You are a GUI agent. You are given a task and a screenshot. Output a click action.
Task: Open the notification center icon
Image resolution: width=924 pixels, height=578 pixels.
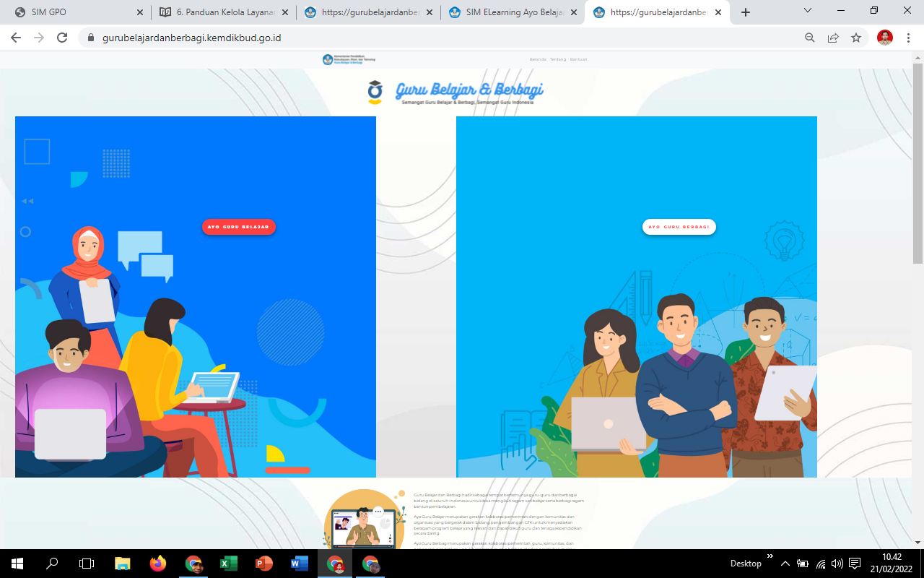[855, 564]
